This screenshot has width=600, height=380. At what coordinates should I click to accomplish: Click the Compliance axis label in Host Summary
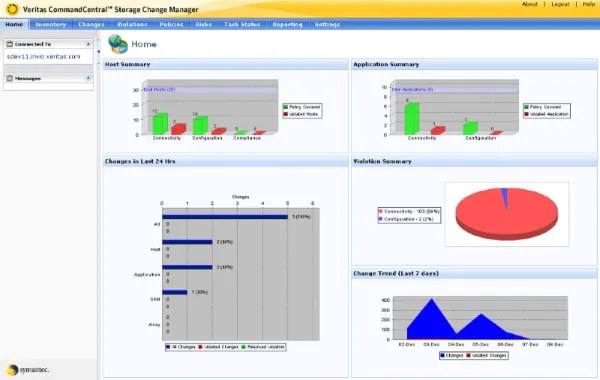click(247, 138)
